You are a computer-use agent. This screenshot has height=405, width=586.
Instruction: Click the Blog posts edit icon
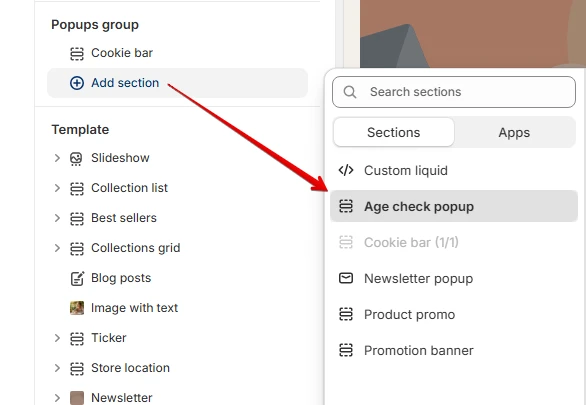point(77,278)
